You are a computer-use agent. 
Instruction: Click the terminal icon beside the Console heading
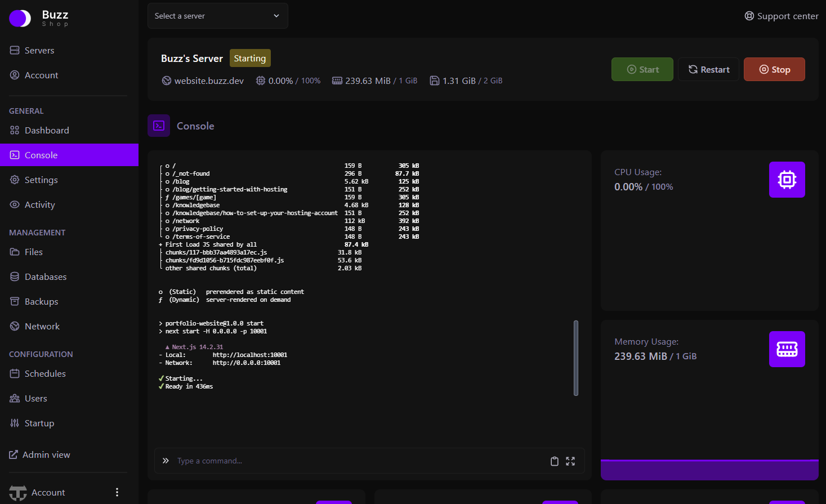pyautogui.click(x=158, y=126)
